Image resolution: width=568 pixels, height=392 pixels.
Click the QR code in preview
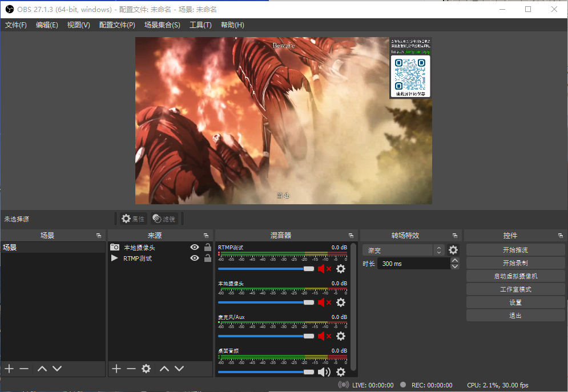pos(410,74)
